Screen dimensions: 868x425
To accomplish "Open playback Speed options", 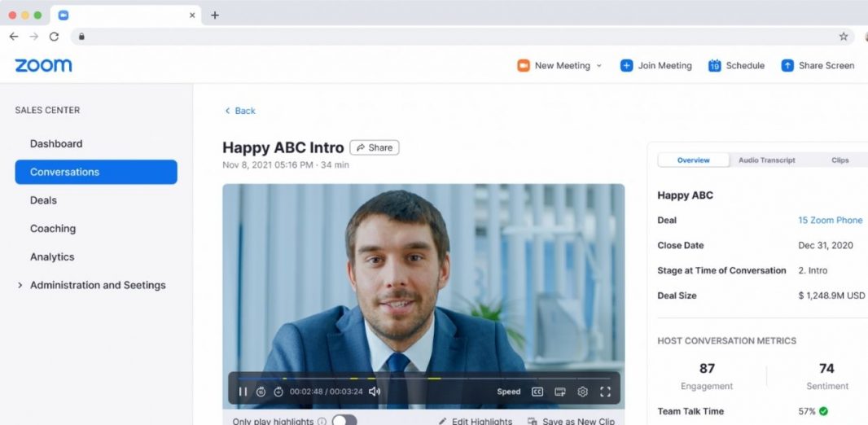I will (x=509, y=392).
